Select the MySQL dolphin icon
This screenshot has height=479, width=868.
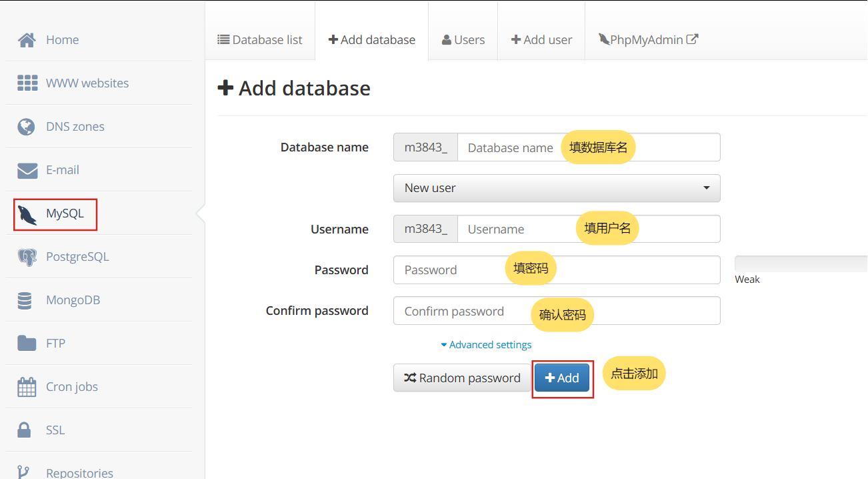point(27,214)
